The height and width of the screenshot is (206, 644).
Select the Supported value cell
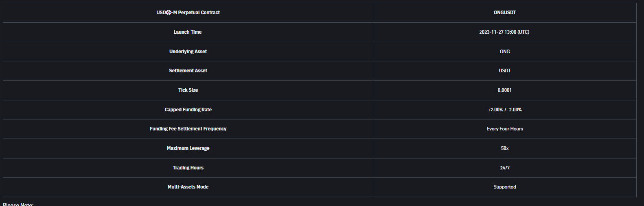pos(505,187)
